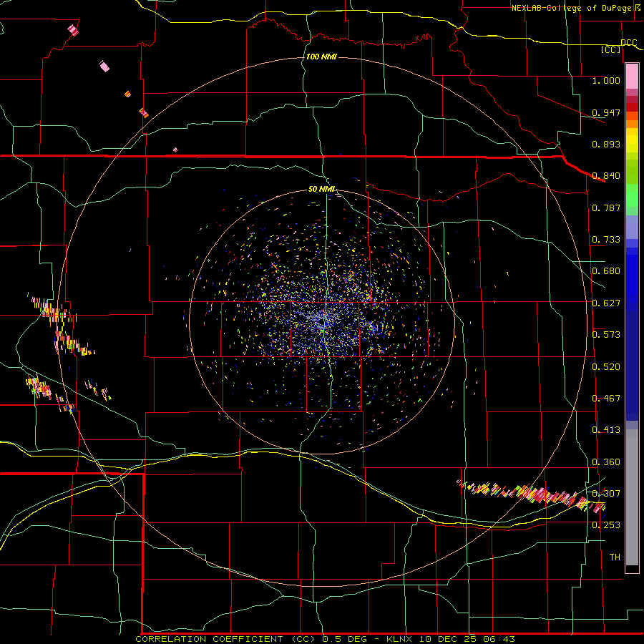Select the 0.893 color scale value
This screenshot has width=644, height=644.
606,144
